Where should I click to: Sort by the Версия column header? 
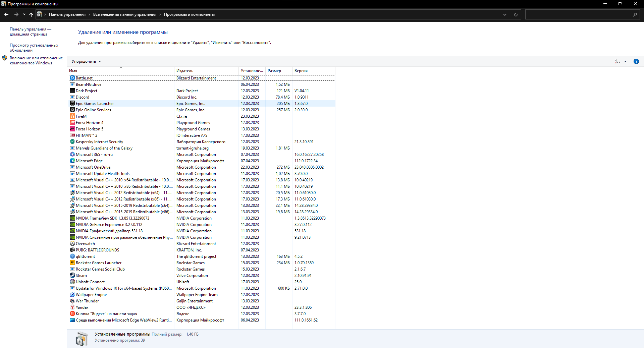tap(314, 71)
